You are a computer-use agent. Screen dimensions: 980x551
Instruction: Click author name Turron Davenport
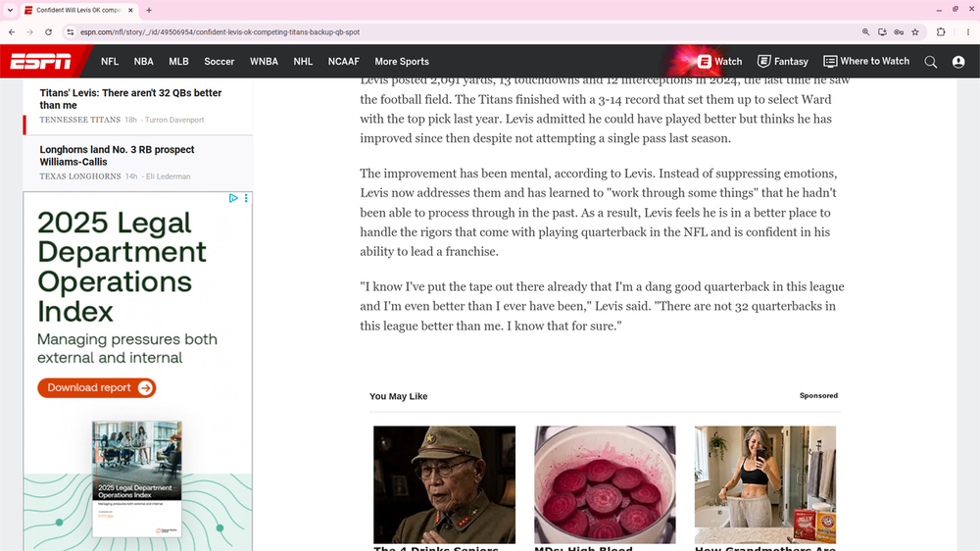pyautogui.click(x=174, y=120)
